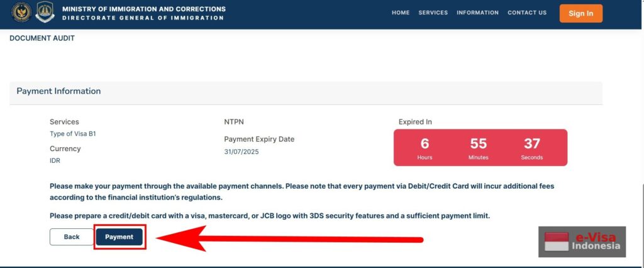Select the DOCUMENT AUDIT heading

(42, 38)
